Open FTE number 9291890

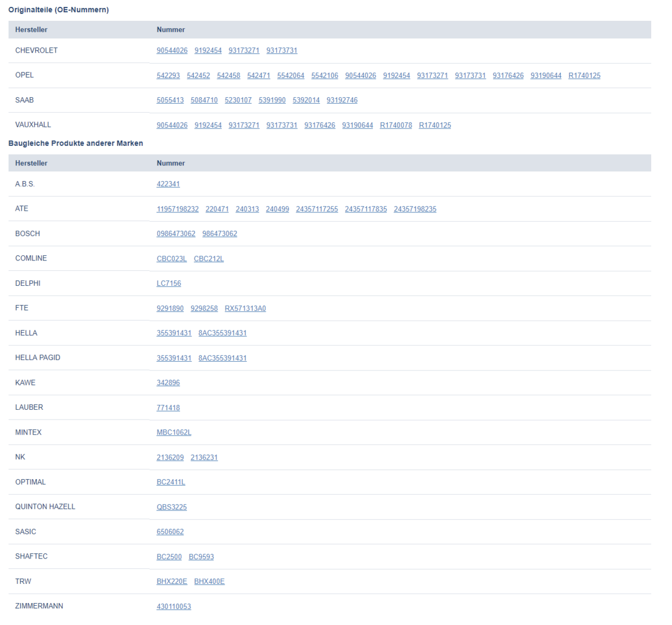coord(170,308)
